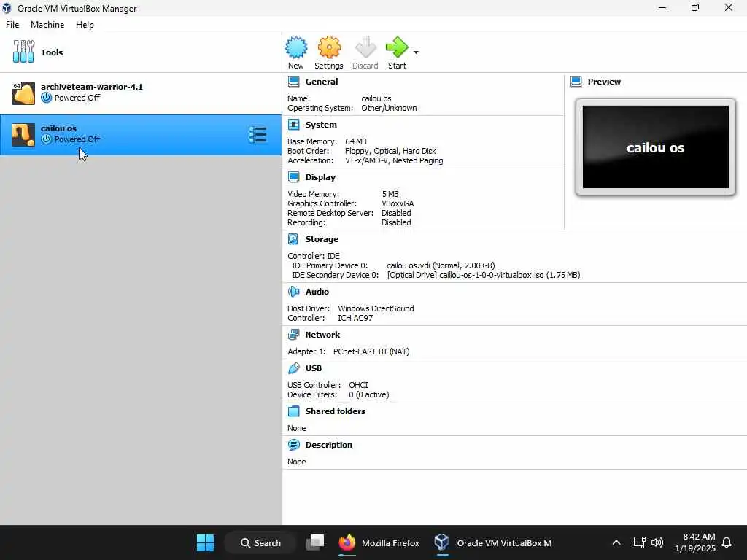Open the General settings header link

point(322,82)
